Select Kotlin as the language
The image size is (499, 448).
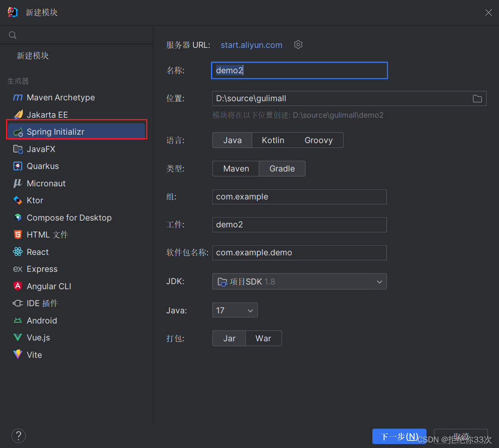click(x=273, y=140)
